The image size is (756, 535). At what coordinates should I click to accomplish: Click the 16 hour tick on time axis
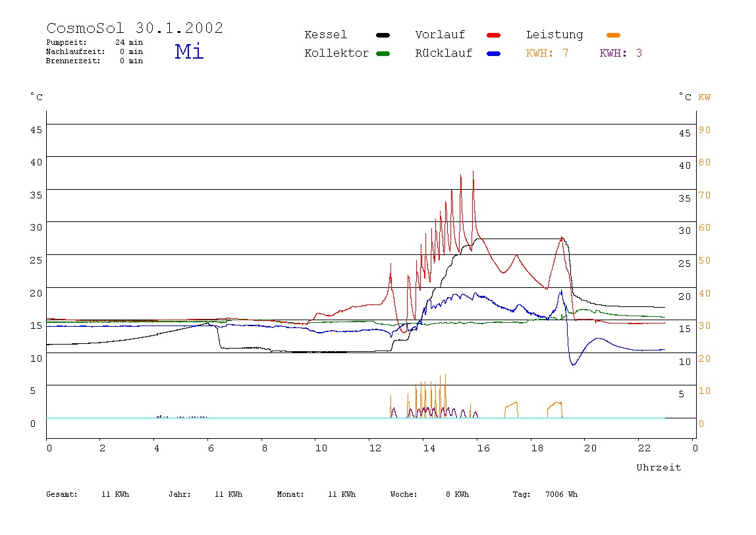(x=483, y=448)
